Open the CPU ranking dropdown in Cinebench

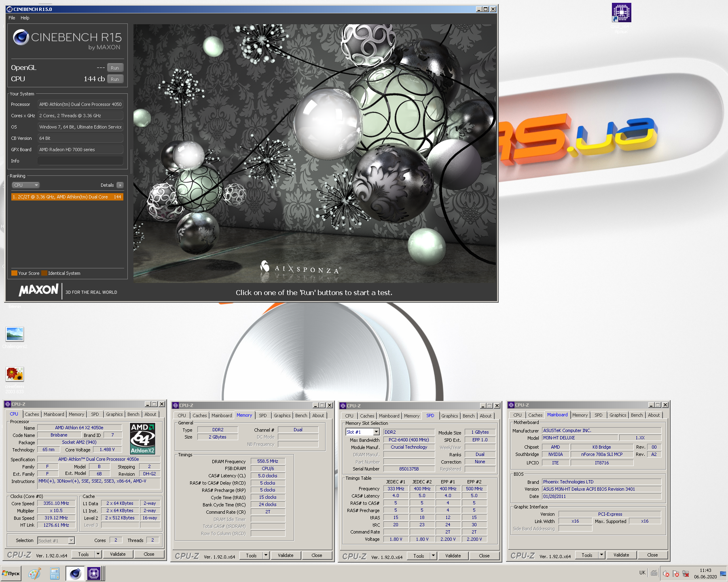(25, 185)
